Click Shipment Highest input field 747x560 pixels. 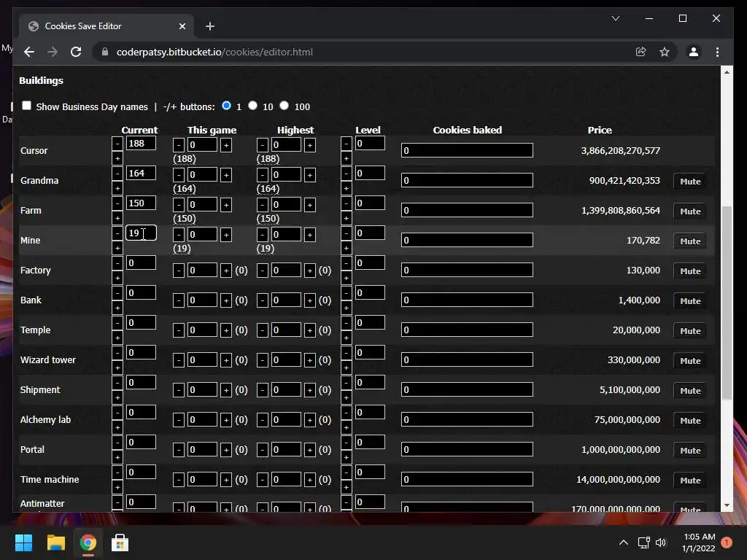(x=286, y=390)
